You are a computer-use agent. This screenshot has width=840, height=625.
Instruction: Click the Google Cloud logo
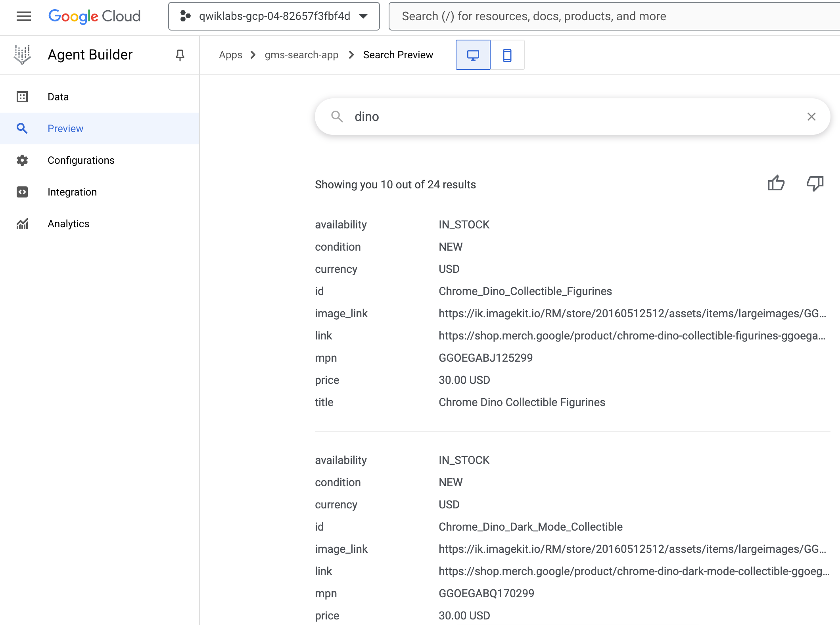pos(94,16)
